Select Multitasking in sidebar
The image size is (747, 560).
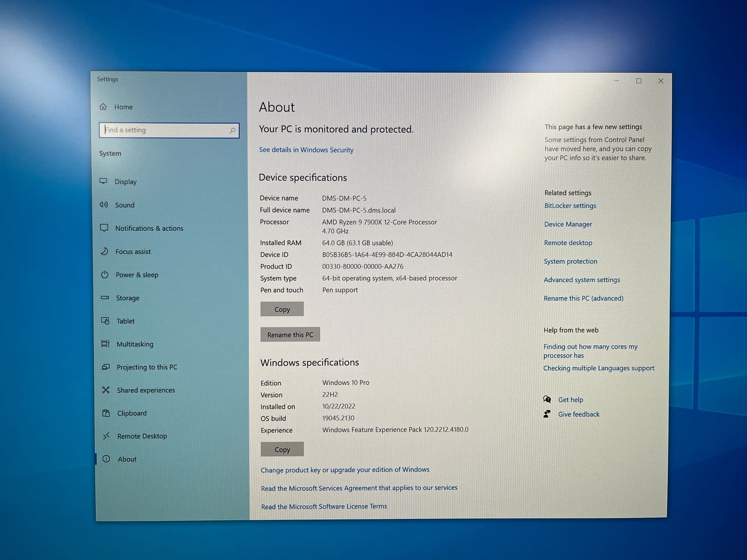[135, 344]
